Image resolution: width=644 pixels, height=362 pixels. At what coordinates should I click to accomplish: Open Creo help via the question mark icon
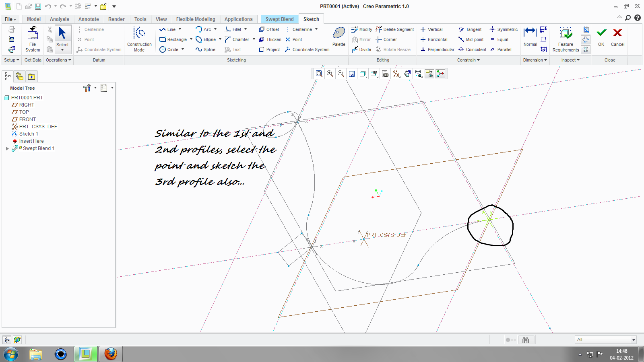(638, 18)
